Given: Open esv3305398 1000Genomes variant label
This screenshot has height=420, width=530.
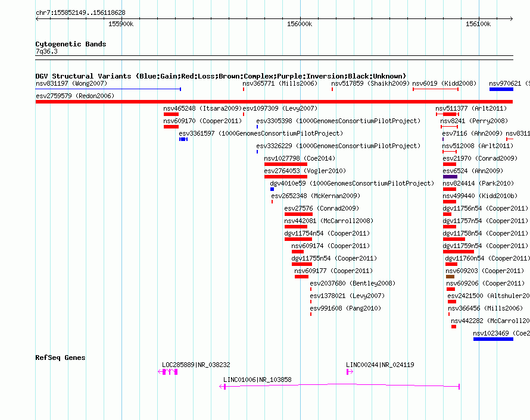Looking at the screenshot, I should point(338,121).
